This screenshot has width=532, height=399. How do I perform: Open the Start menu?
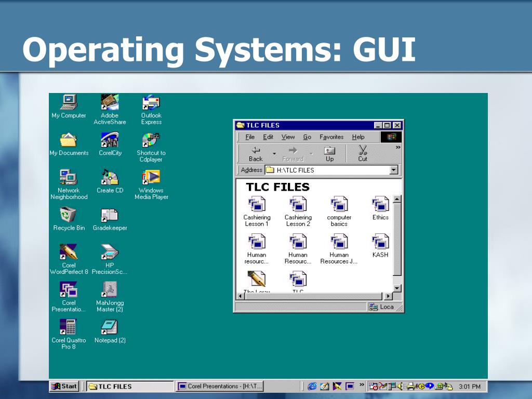click(x=65, y=386)
